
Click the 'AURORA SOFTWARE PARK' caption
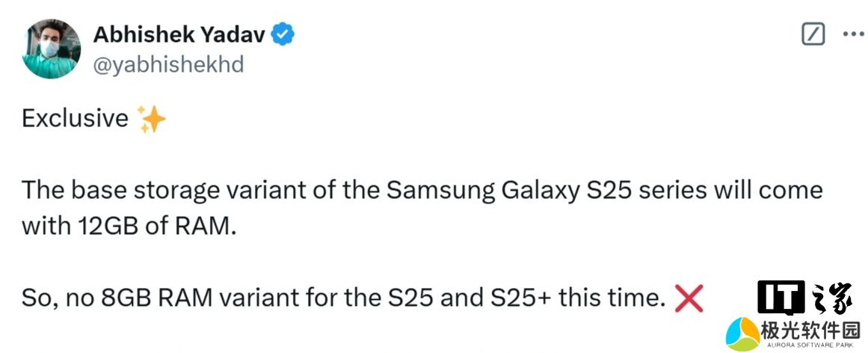tap(812, 345)
